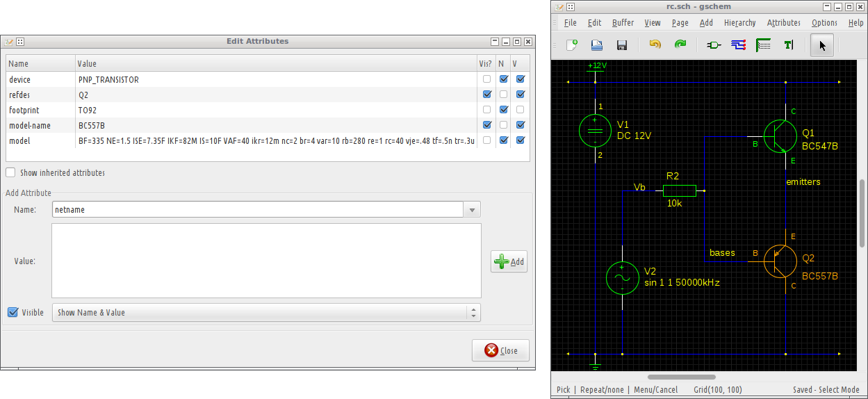Click the gschem title bar app icon
Screen dimensions: 868x399
point(559,6)
